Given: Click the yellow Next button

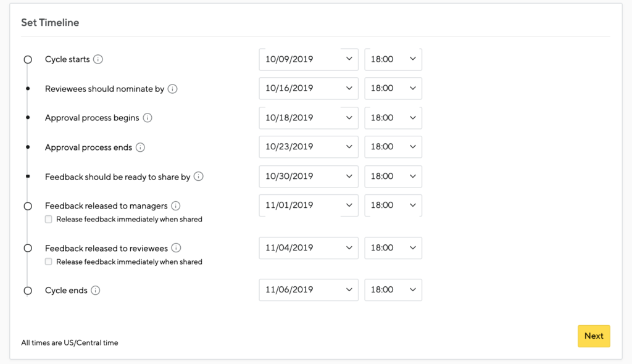Looking at the screenshot, I should (594, 336).
